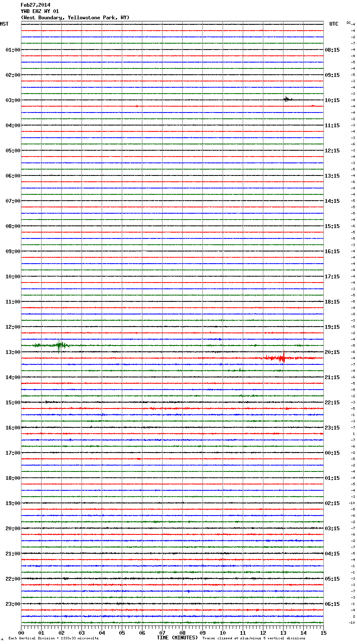Image resolution: width=357 pixels, height=644 pixels.
Task: Click the "22:15" UTC time label
Action: [332, 403]
